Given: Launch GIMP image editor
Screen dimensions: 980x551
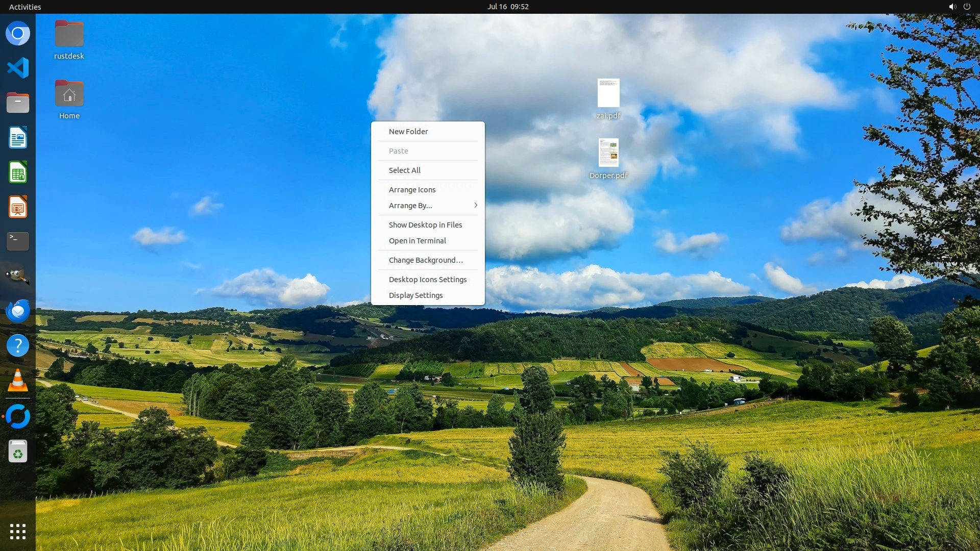Looking at the screenshot, I should 18,276.
